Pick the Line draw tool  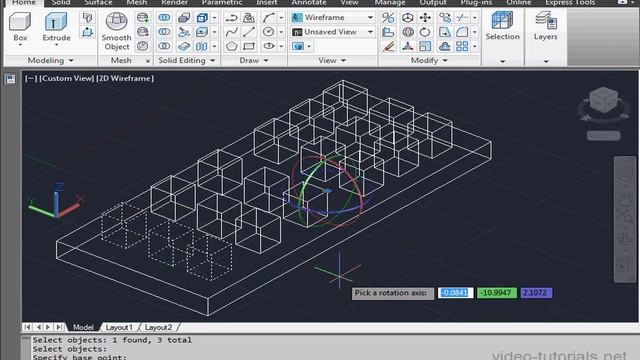pyautogui.click(x=249, y=32)
